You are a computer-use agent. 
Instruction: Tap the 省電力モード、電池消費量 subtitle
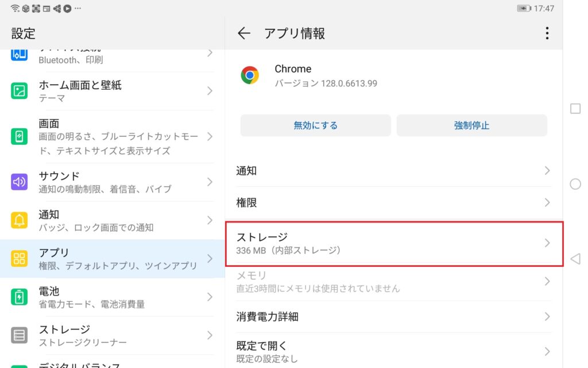pyautogui.click(x=92, y=304)
